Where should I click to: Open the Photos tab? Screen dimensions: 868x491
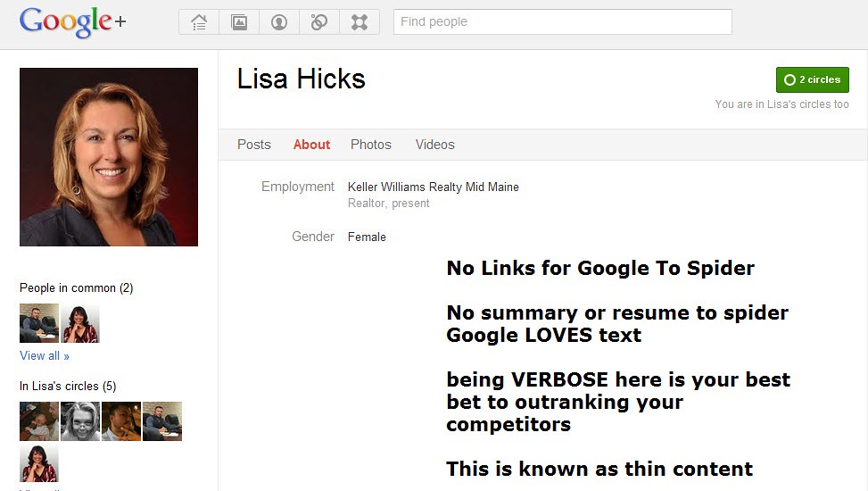coord(371,145)
